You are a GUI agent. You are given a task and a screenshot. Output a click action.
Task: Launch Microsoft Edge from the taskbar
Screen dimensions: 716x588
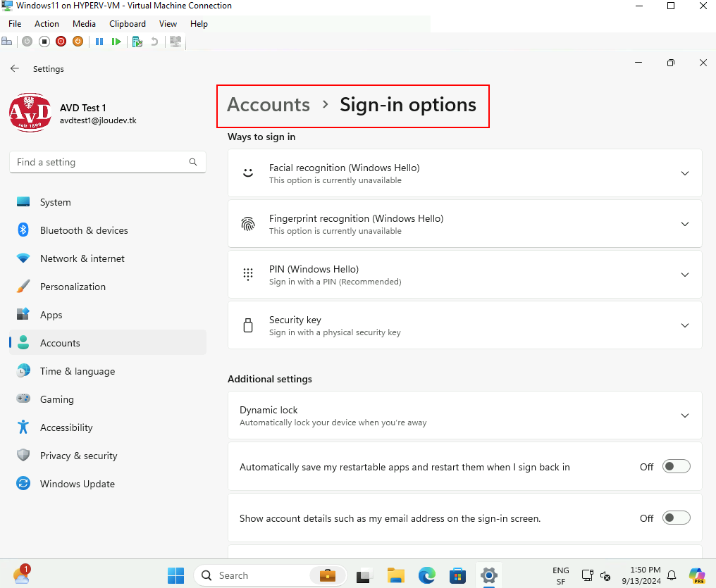pyautogui.click(x=427, y=576)
